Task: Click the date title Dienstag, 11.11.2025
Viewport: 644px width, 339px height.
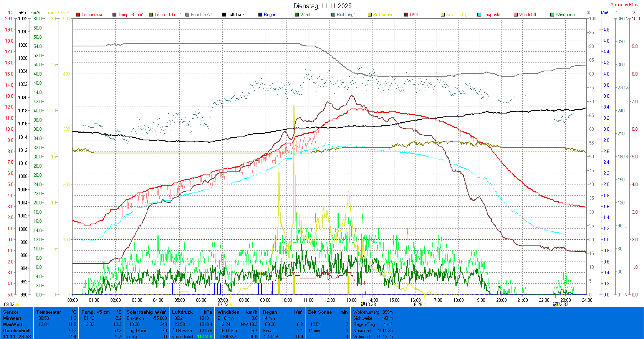Action: tap(322, 6)
